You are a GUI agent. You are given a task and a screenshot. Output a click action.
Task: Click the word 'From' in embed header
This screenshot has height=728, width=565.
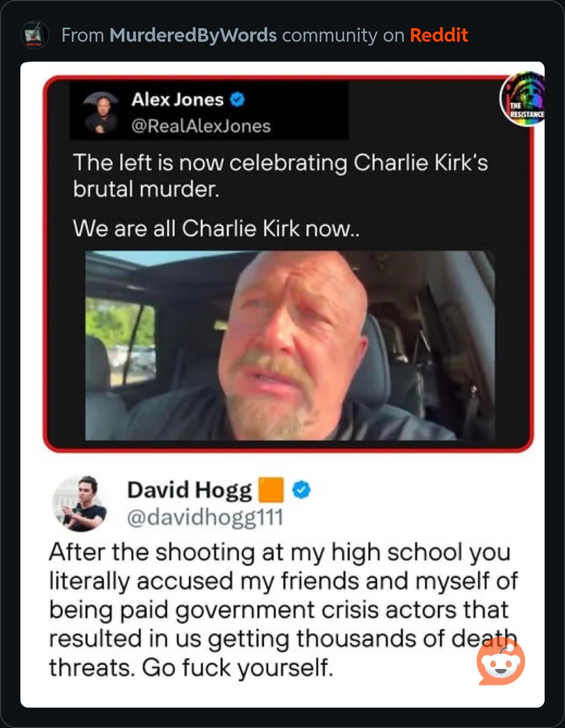(83, 35)
